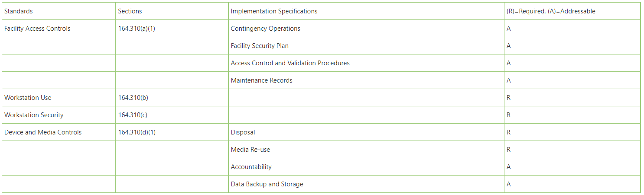The width and height of the screenshot is (644, 195).
Task: Select the Disposal specification cell
Action: 366,132
